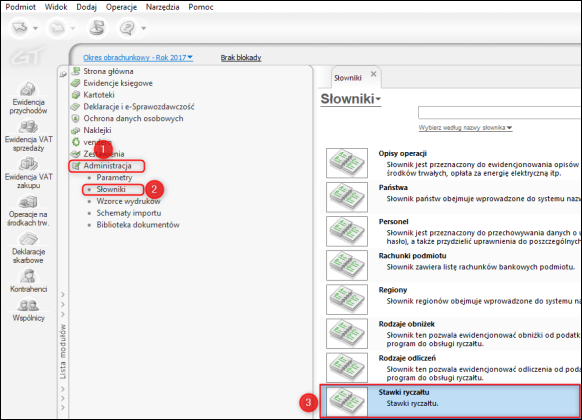Open Słowniki under Administracja

tap(111, 190)
